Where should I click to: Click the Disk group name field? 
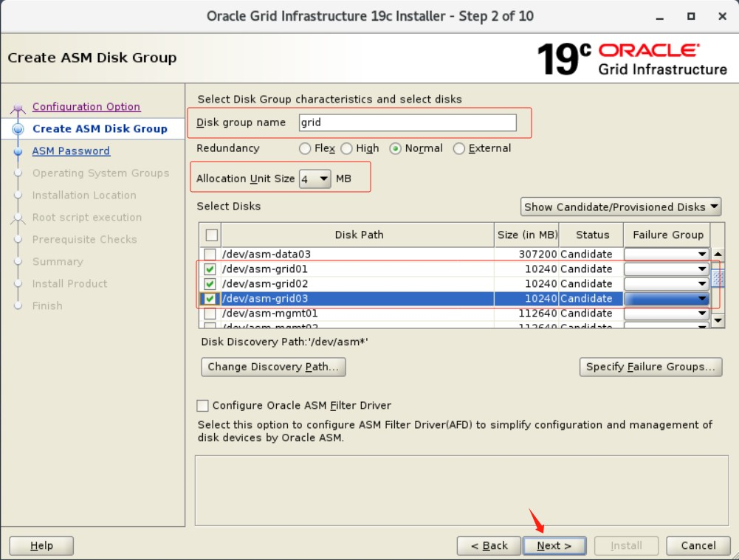point(408,122)
